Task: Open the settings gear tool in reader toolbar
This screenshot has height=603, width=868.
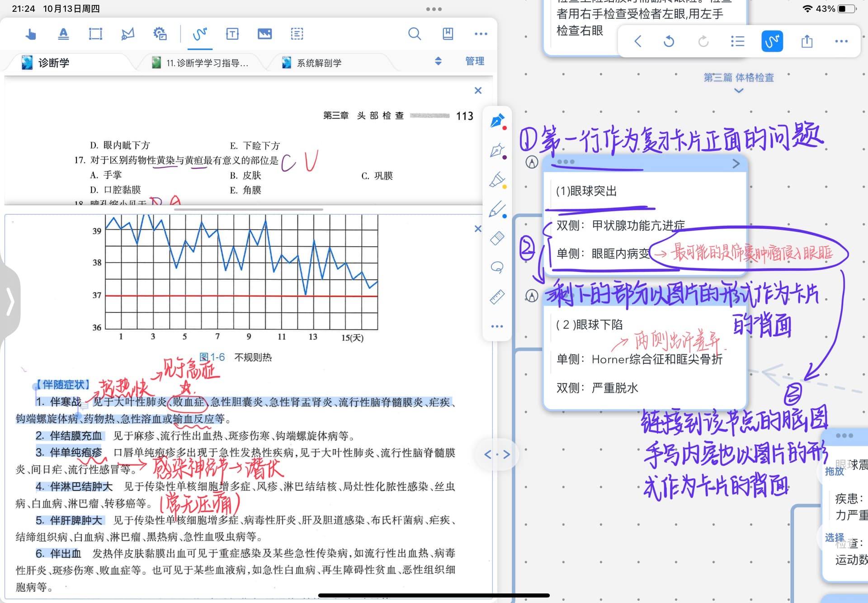Action: (160, 34)
